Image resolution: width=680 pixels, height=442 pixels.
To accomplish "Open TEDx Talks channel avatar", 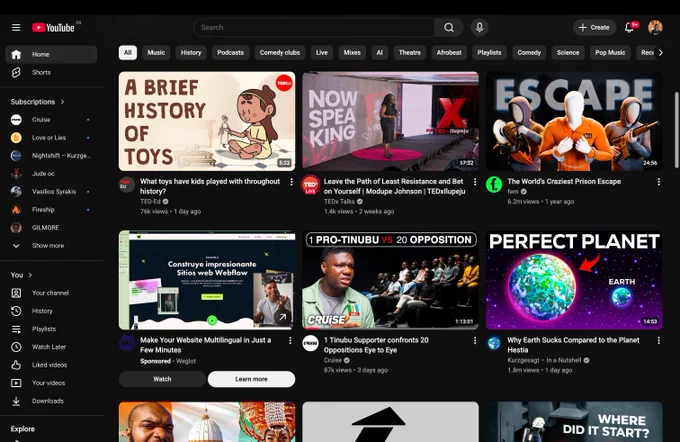I will coord(310,184).
